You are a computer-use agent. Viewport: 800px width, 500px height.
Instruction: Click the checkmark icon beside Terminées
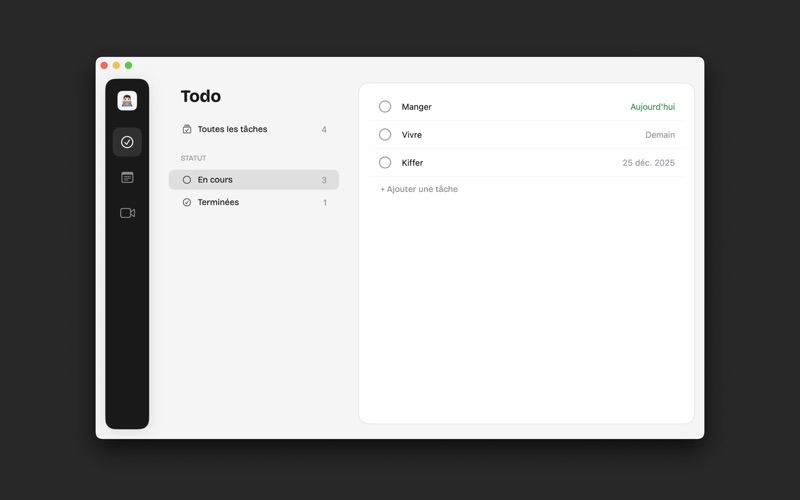pos(187,203)
